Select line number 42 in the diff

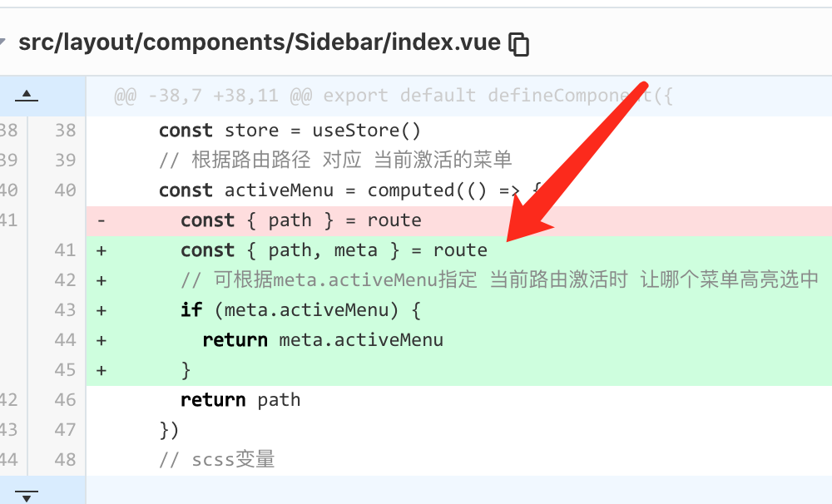65,280
